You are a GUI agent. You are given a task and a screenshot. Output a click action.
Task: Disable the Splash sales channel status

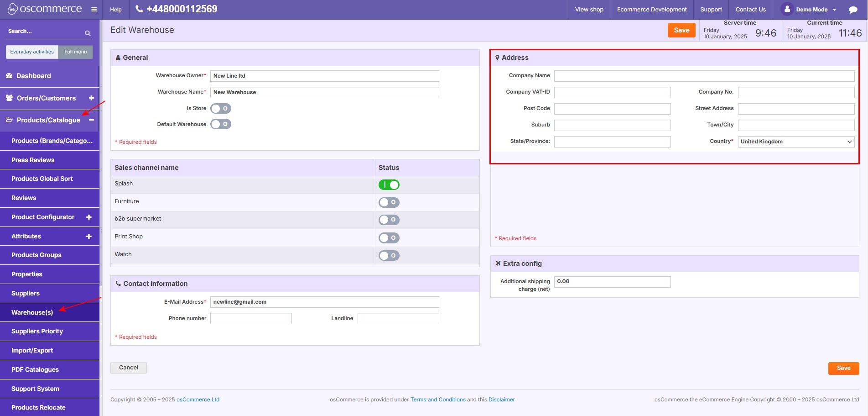[x=389, y=184]
